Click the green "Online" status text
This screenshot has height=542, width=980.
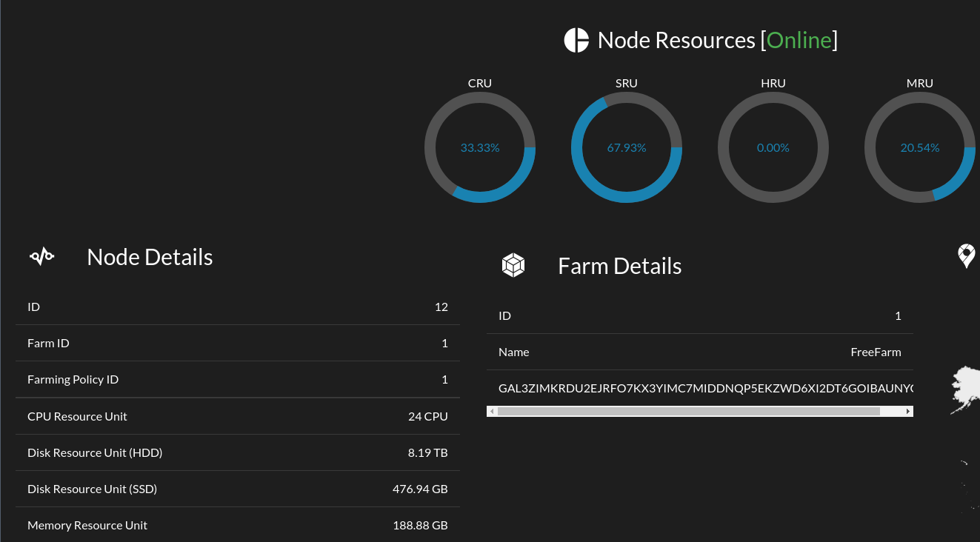pos(799,40)
